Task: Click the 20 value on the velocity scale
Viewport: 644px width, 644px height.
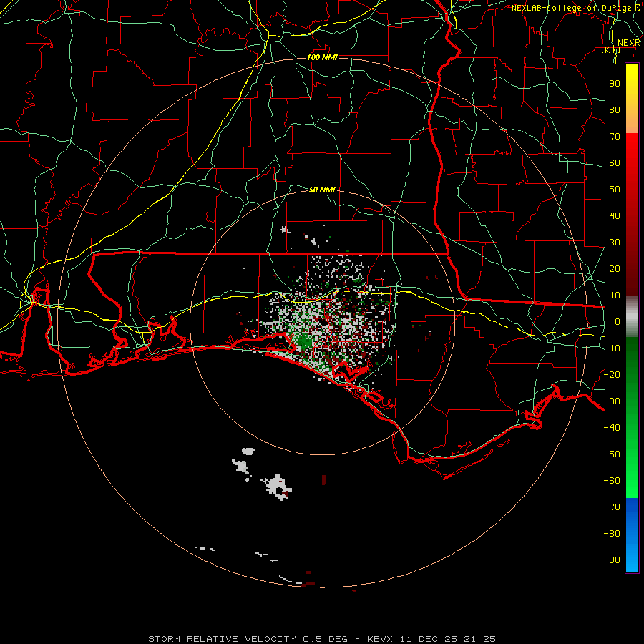Action: tap(615, 269)
